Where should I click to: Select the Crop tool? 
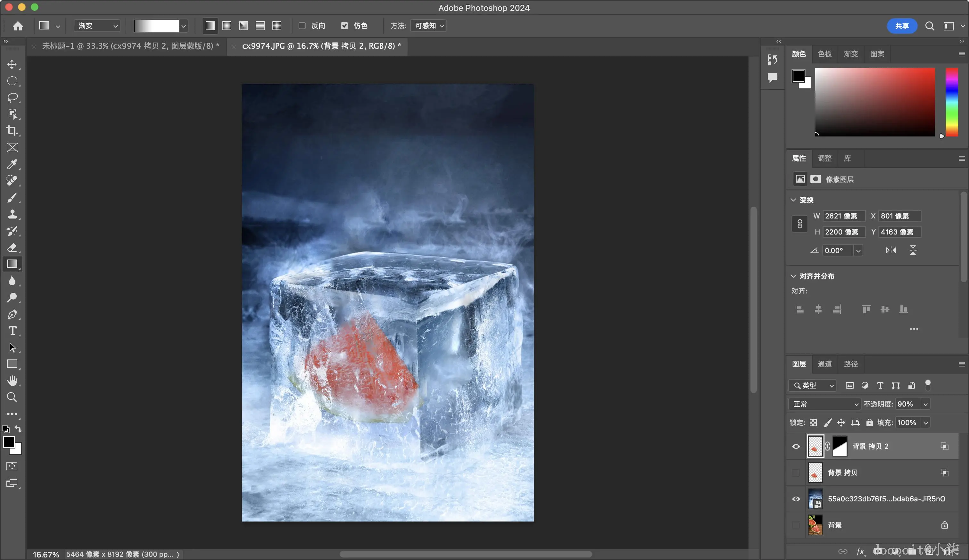[x=12, y=131]
